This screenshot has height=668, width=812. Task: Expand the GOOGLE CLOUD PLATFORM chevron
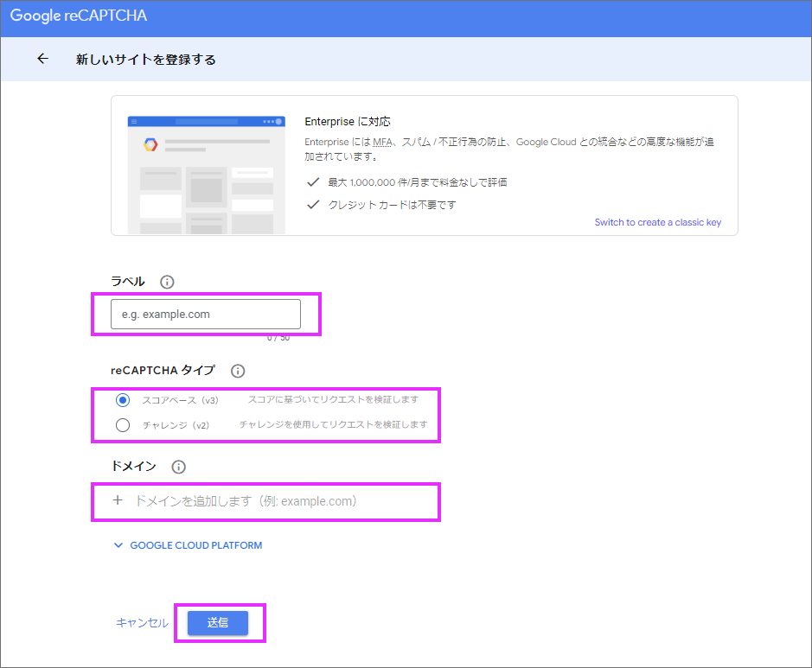tap(118, 545)
